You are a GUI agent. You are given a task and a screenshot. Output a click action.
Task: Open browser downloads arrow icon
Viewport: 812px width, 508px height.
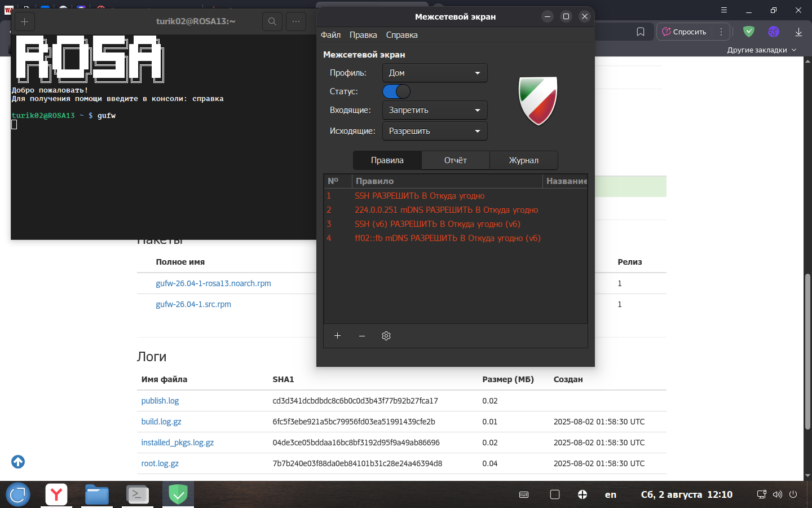798,32
